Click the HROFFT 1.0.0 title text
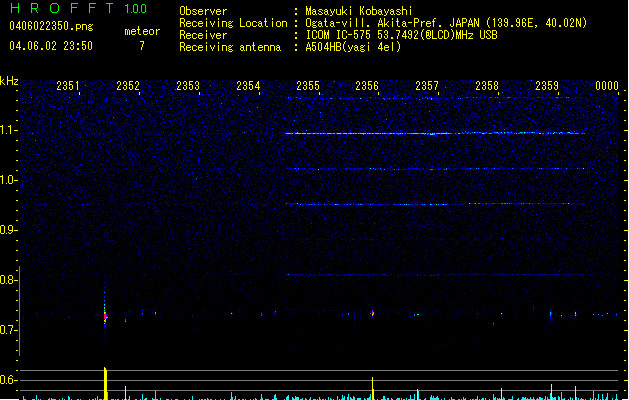Screen dimensions: 629x400 click(x=78, y=8)
